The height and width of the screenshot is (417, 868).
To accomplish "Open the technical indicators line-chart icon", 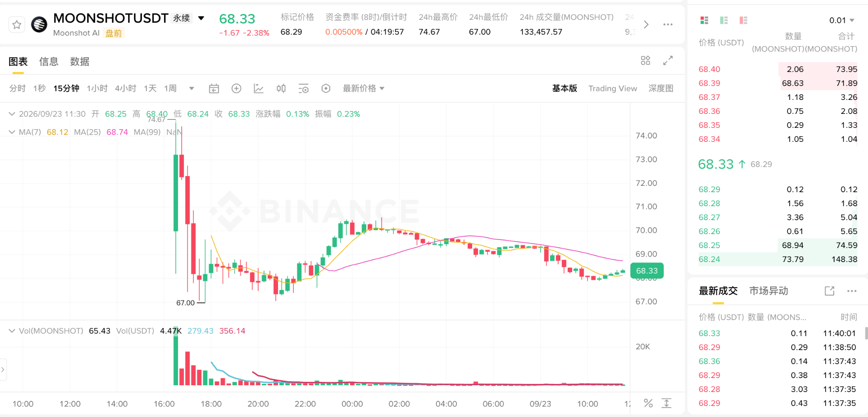I will pos(259,88).
